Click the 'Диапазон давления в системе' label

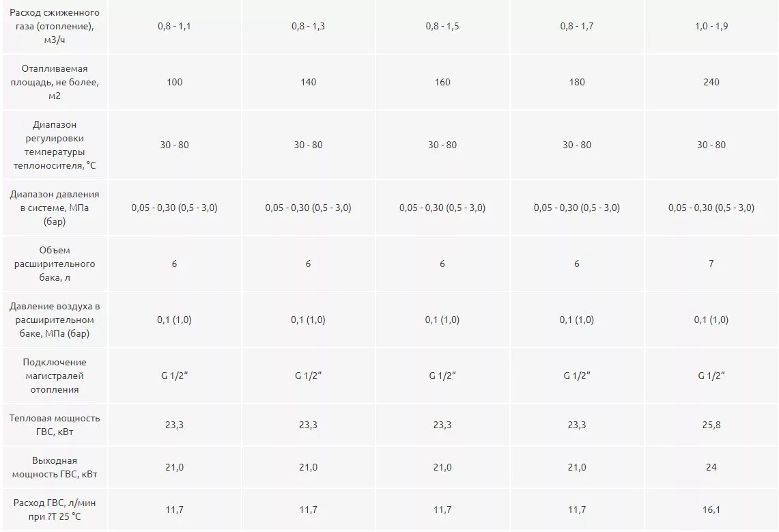tap(55, 208)
